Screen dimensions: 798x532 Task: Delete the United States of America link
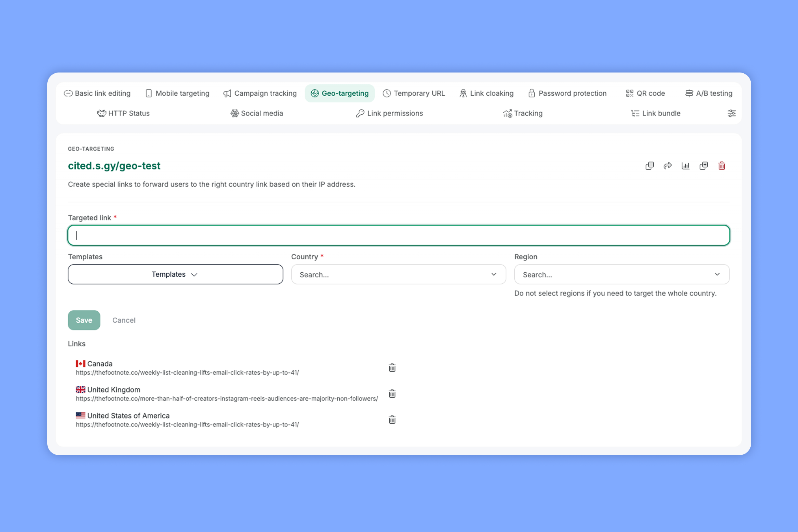click(x=392, y=420)
